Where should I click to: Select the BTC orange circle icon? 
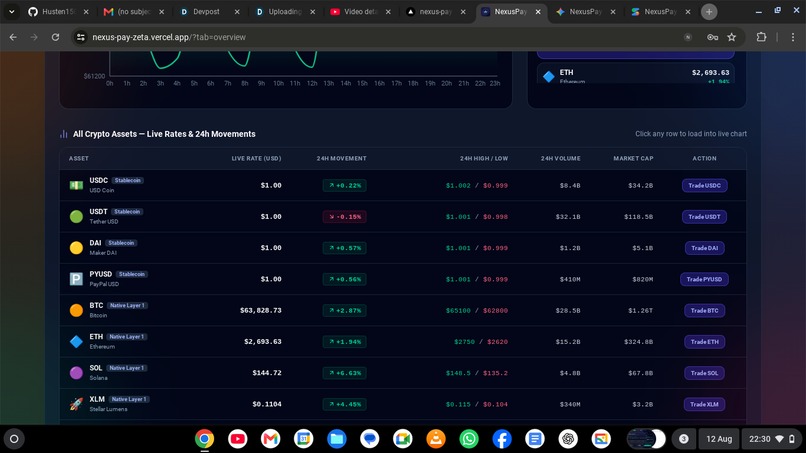76,310
